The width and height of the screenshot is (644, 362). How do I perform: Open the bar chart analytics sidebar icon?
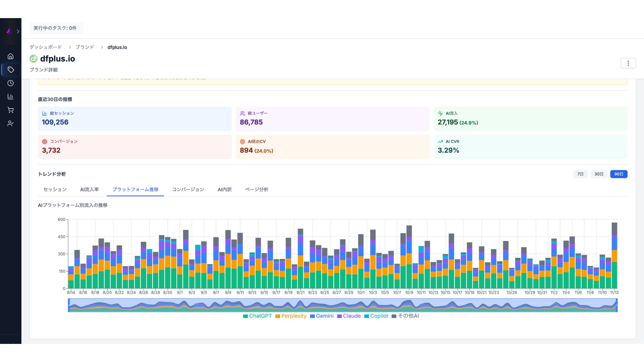[x=10, y=97]
